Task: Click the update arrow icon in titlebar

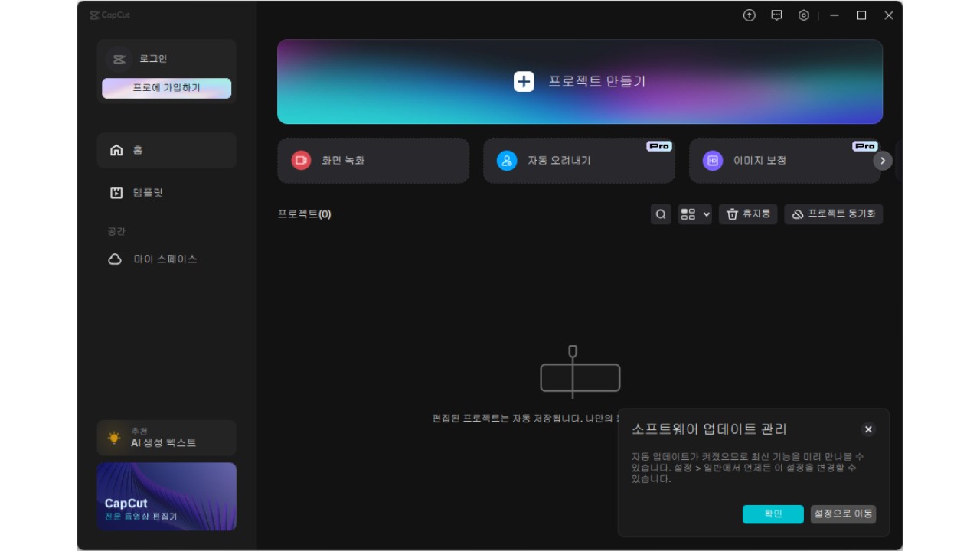Action: point(750,15)
